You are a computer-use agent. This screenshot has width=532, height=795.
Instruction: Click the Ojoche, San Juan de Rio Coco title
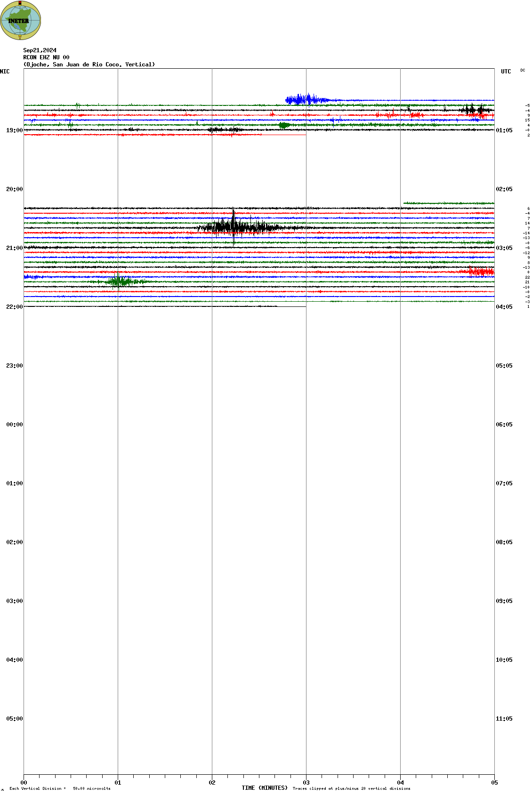click(89, 64)
